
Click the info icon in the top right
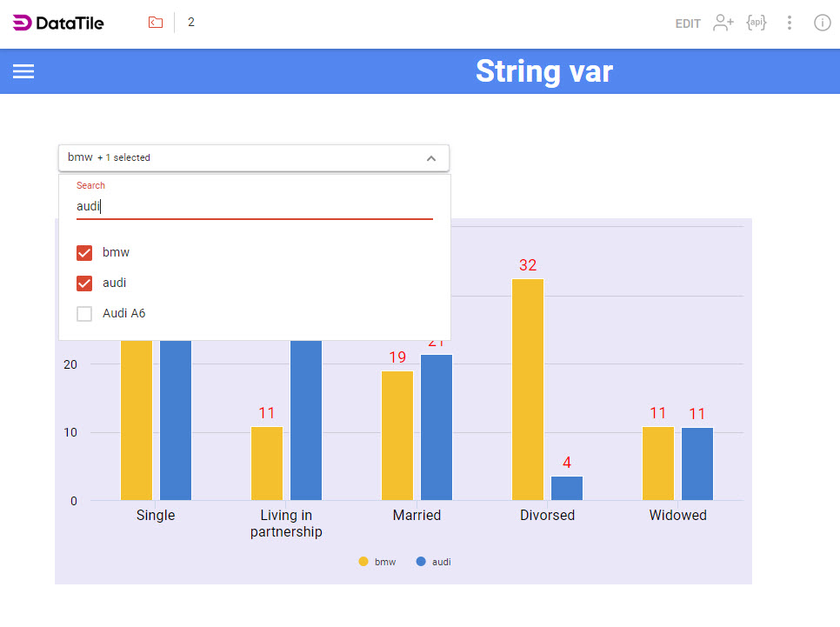point(822,23)
